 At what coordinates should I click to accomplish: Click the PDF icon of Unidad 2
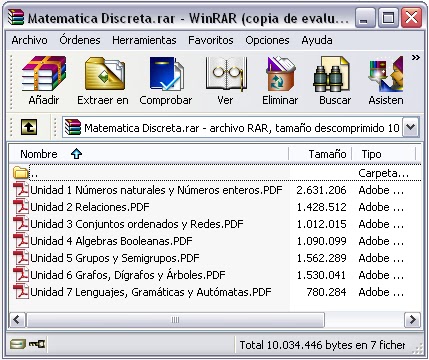pyautogui.click(x=21, y=207)
